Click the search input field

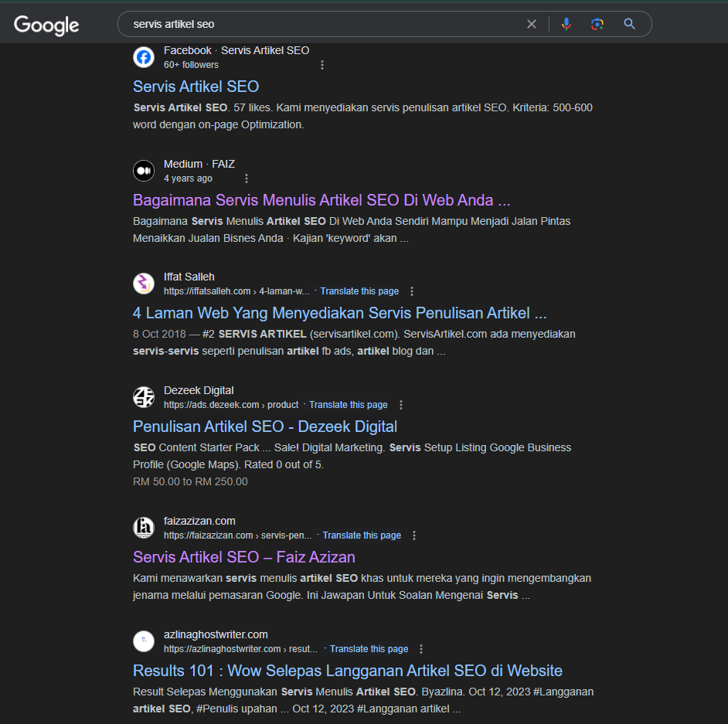[309, 24]
